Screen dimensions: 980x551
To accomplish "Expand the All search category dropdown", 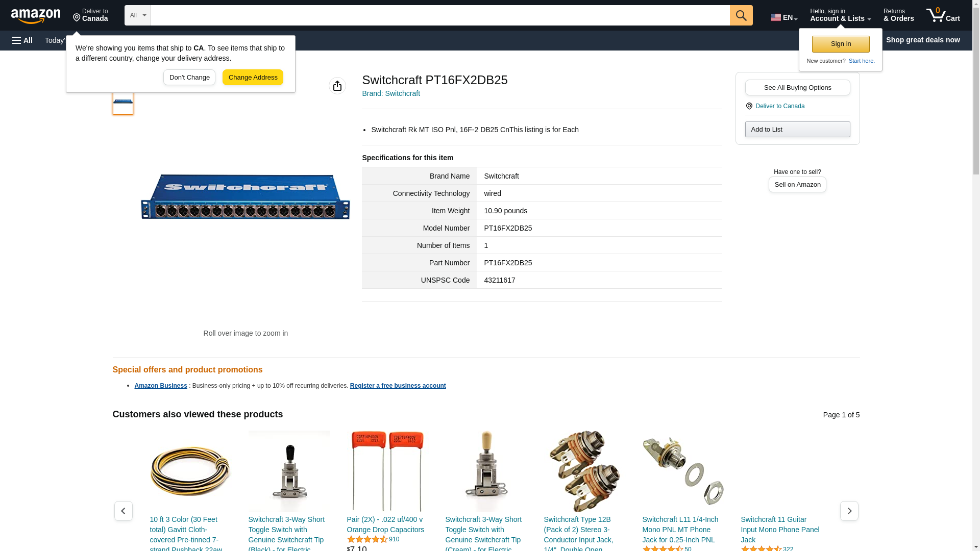I will click(138, 15).
